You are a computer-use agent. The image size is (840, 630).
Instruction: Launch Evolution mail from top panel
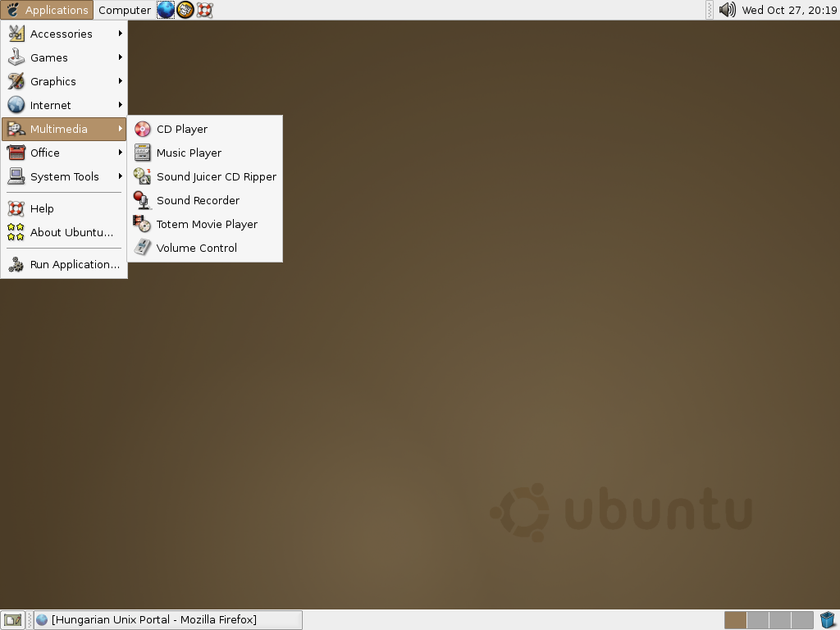185,10
